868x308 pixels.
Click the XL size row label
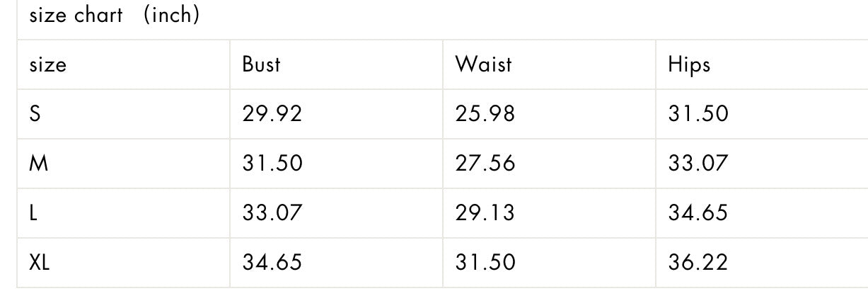tap(39, 263)
